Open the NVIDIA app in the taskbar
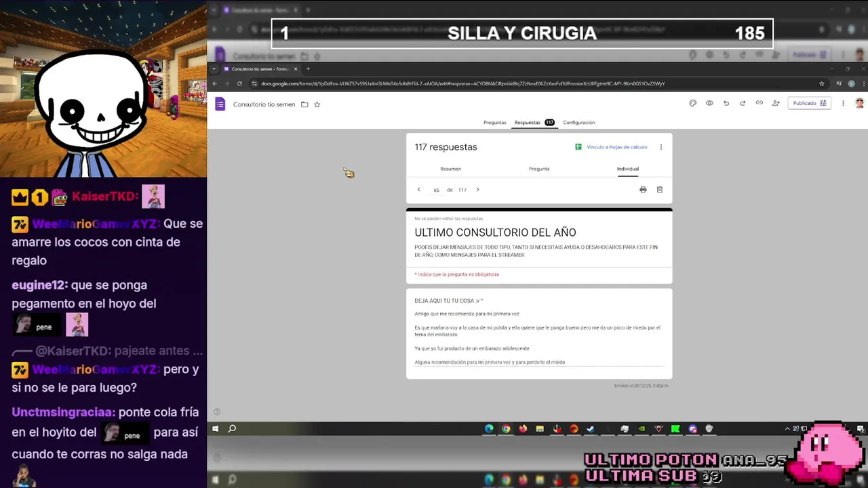Image resolution: width=868 pixels, height=488 pixels. coord(642,428)
